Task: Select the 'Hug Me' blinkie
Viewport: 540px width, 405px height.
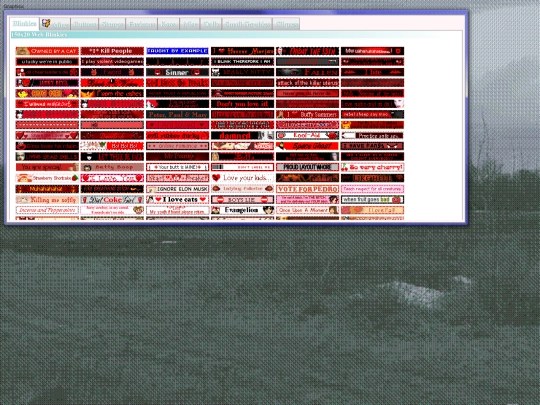Action: (47, 93)
